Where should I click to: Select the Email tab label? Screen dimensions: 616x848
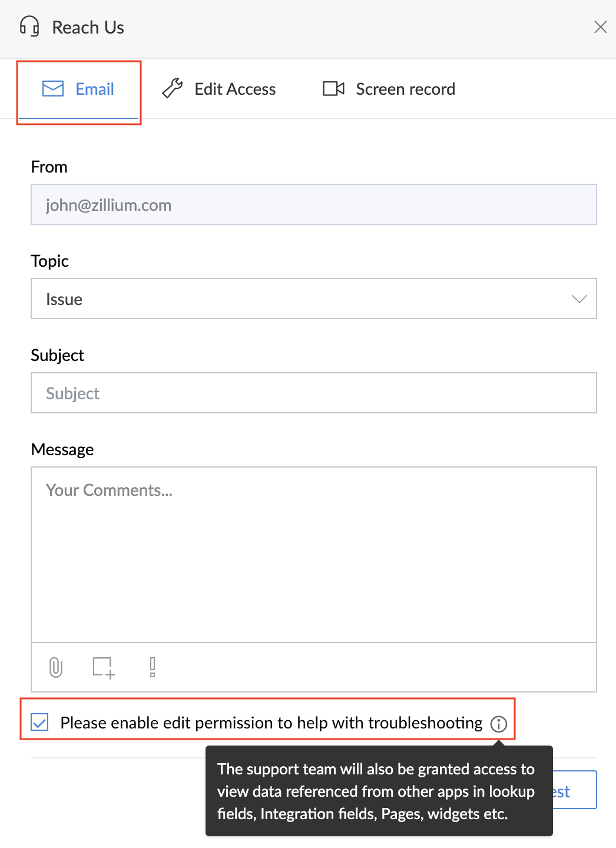pyautogui.click(x=95, y=89)
